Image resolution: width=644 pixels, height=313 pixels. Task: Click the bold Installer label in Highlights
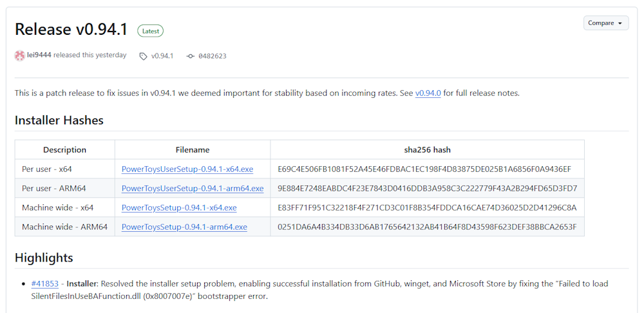(82, 283)
